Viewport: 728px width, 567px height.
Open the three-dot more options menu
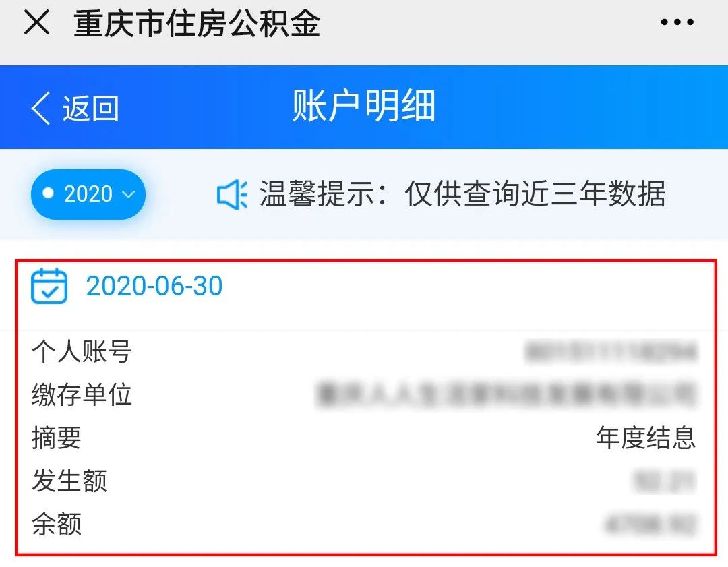(677, 22)
